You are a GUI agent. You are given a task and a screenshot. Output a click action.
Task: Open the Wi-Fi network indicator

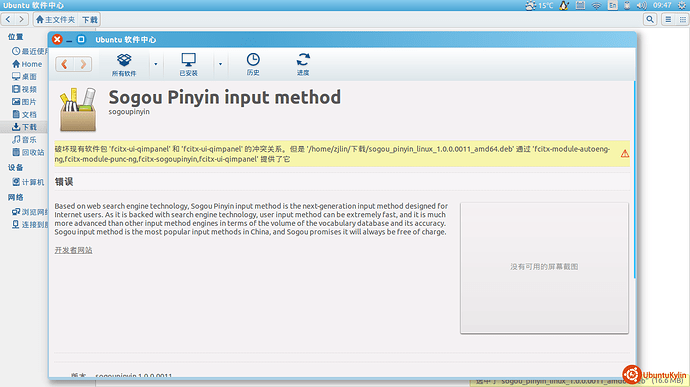pos(596,5)
